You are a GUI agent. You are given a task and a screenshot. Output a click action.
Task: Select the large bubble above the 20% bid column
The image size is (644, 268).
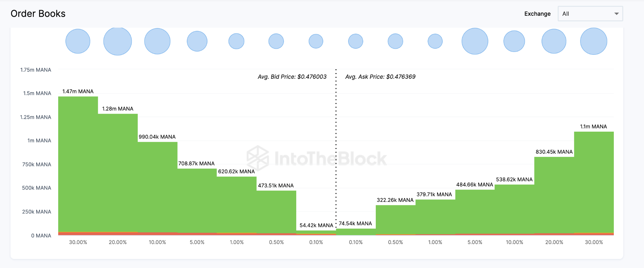118,41
